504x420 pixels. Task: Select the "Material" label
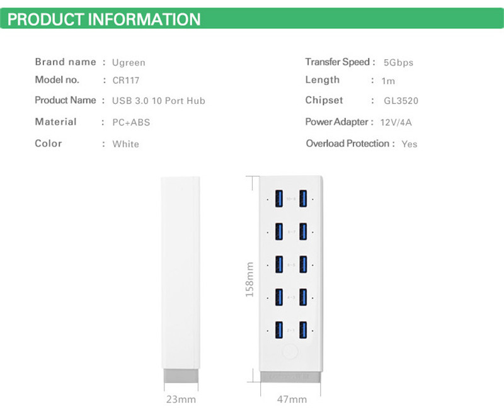[x=55, y=122]
